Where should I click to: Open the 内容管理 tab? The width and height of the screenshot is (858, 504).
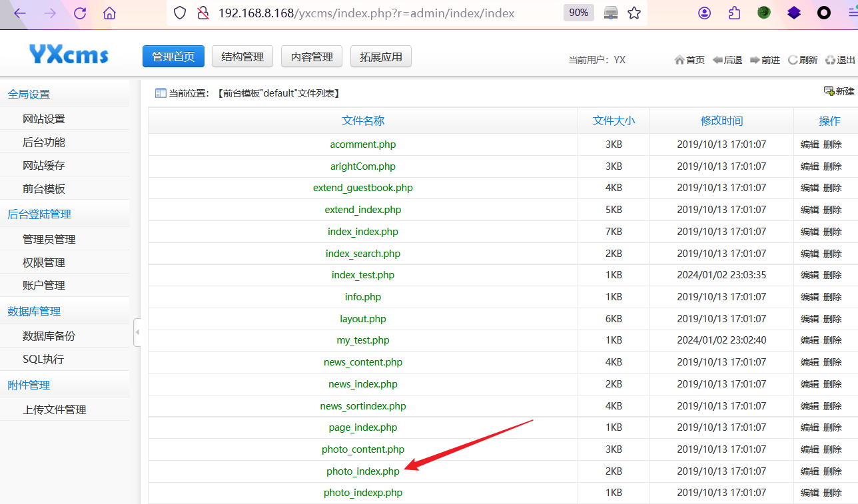coord(312,57)
